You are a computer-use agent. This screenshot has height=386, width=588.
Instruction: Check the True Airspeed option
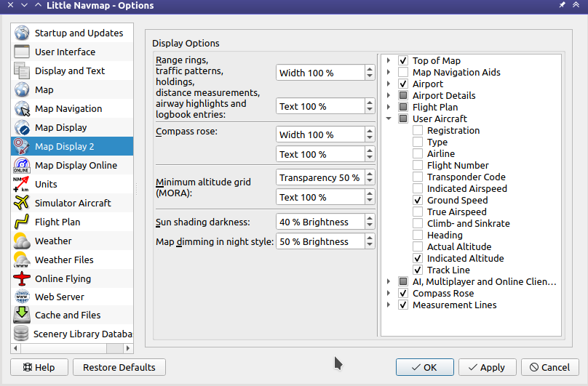(x=418, y=212)
